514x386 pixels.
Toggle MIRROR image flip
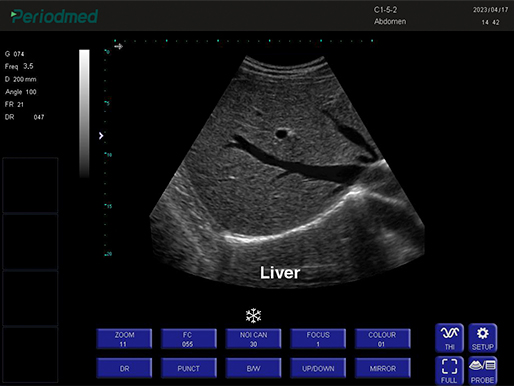pos(383,368)
